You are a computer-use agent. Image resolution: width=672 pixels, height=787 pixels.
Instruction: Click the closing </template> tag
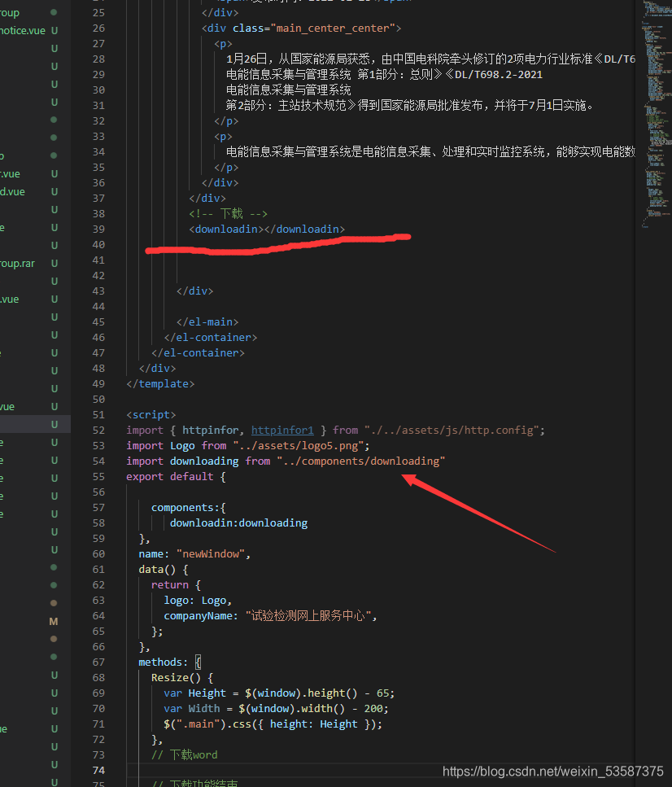click(160, 384)
